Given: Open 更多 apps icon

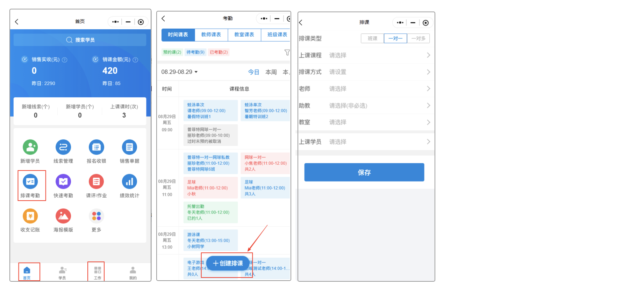Looking at the screenshot, I should click(96, 216).
